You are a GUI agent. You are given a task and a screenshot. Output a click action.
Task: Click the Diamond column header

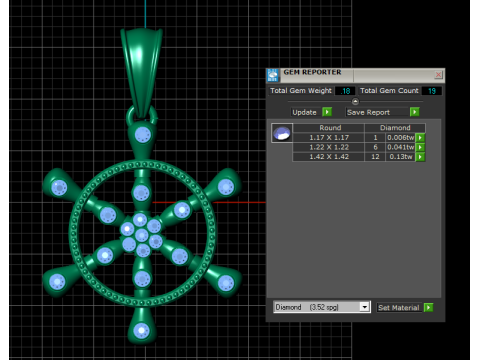pos(395,128)
